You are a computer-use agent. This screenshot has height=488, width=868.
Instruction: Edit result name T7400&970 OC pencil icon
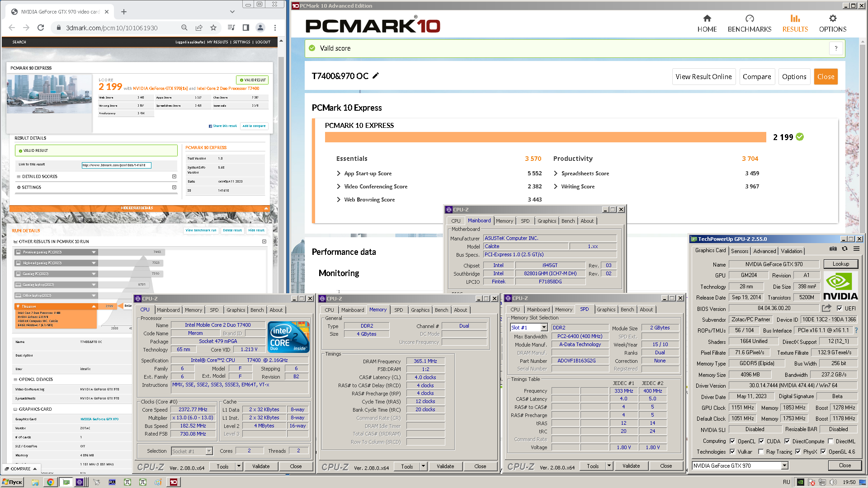[x=376, y=76]
